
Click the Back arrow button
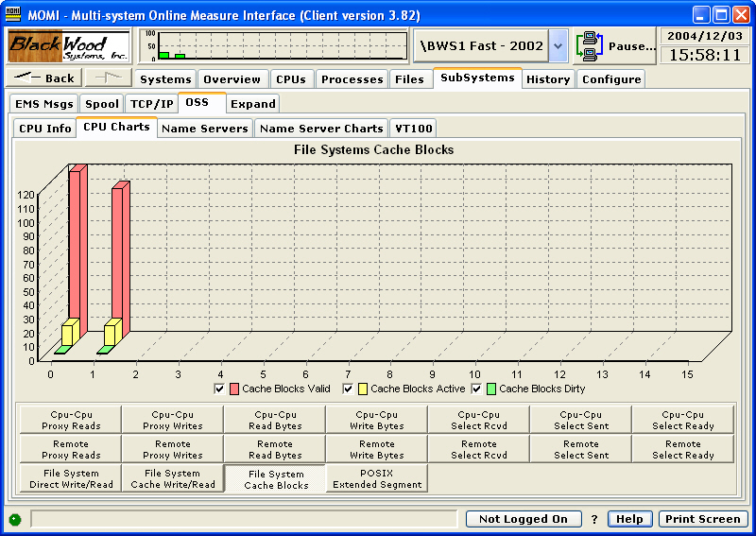[x=44, y=78]
